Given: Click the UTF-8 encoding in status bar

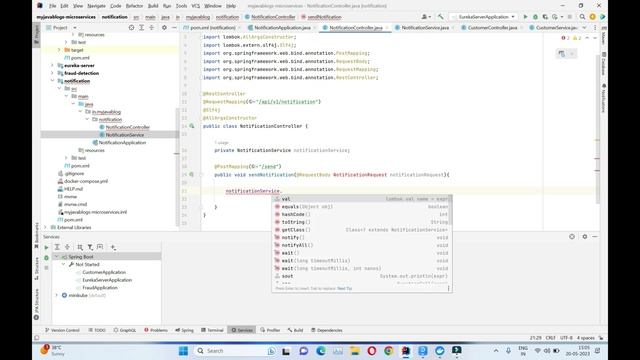Looking at the screenshot, I should tap(566, 338).
